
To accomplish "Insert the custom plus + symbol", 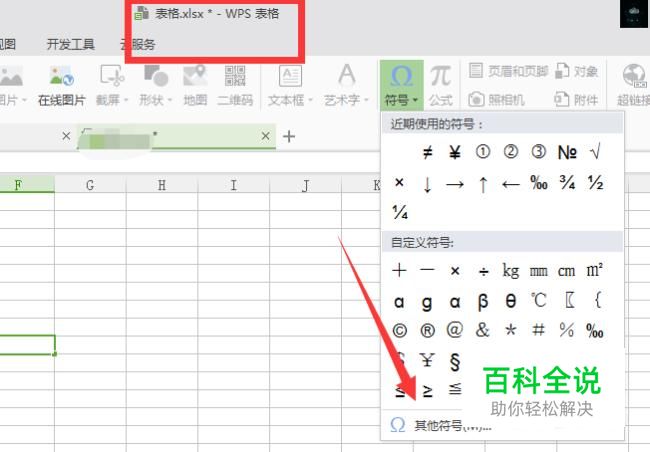I will 399,270.
